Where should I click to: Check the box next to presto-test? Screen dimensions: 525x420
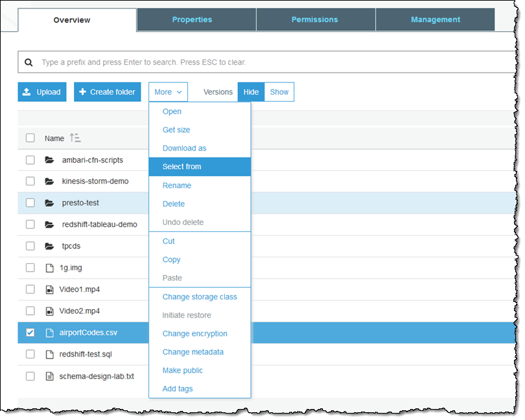pos(30,203)
